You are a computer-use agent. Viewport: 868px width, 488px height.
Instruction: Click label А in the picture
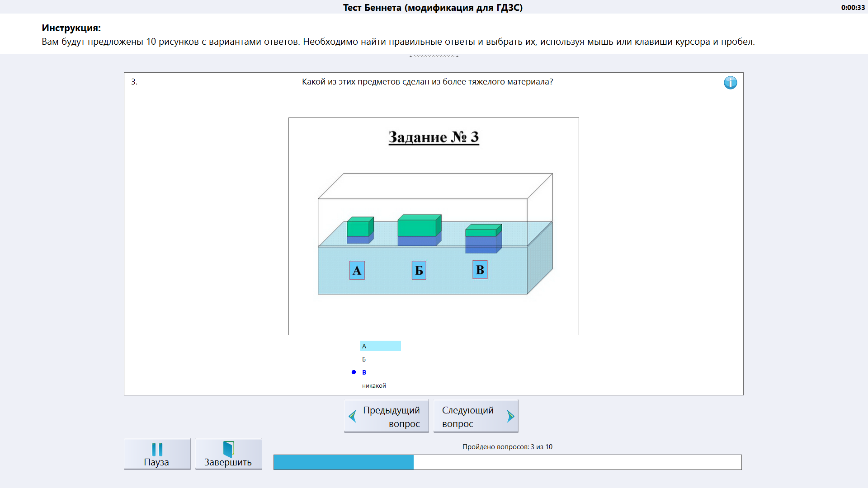(x=357, y=270)
